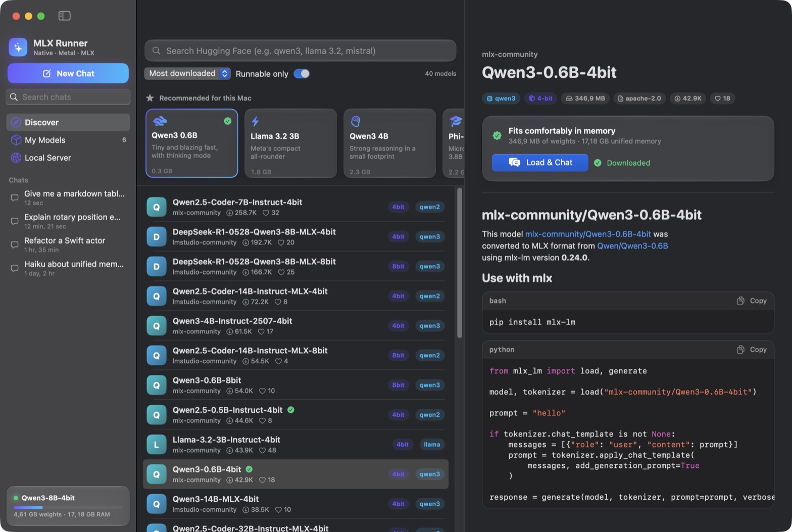Viewport: 792px width, 532px height.
Task: Follow the mlx-community/Qwen3-0.6B-4bit link
Action: click(588, 234)
